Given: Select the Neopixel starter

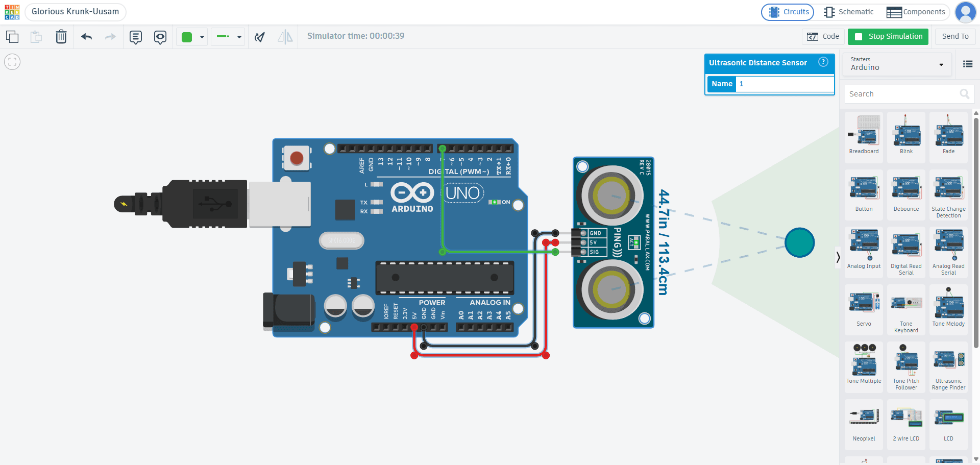Looking at the screenshot, I should pos(864,424).
